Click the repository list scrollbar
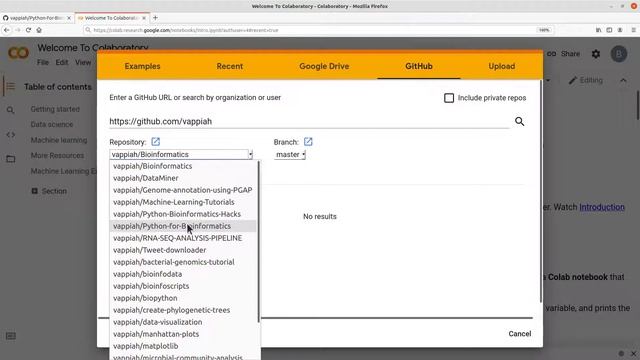Viewport: 640px width, 360px height. point(259,241)
